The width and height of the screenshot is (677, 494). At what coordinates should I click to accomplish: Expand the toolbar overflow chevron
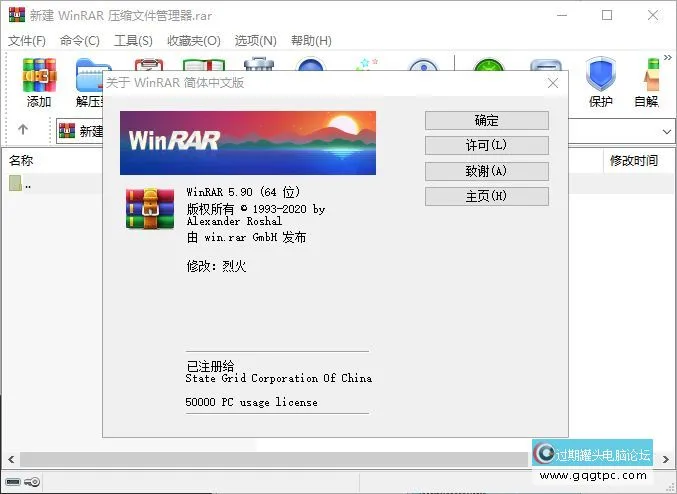[668, 57]
